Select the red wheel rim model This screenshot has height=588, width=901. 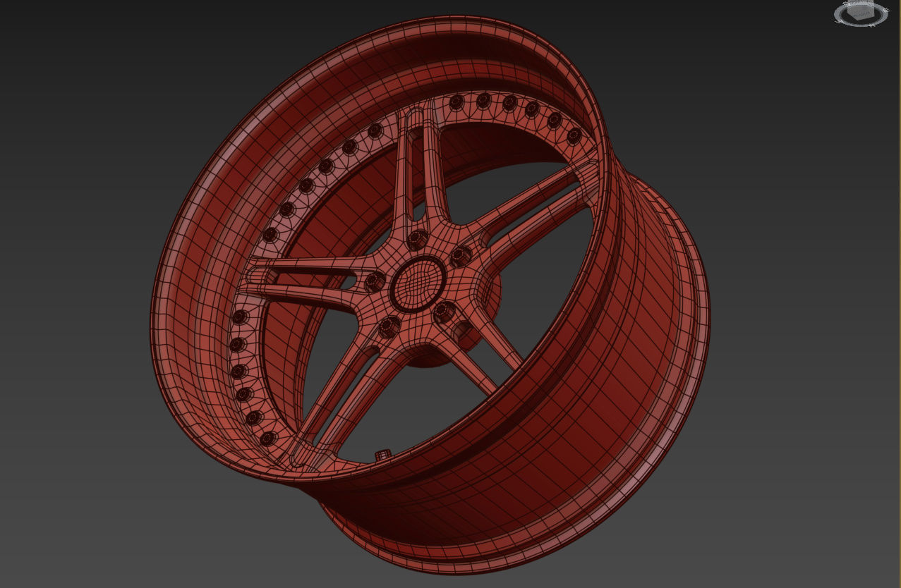[x=429, y=295]
